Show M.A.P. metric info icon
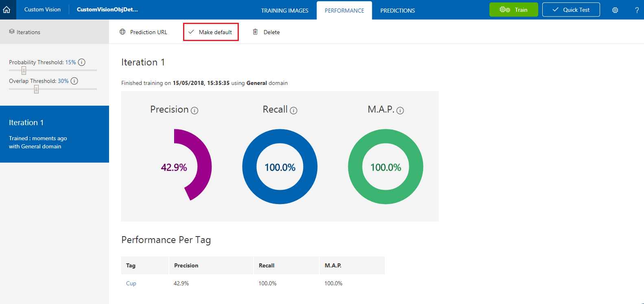644x304 pixels. click(400, 111)
